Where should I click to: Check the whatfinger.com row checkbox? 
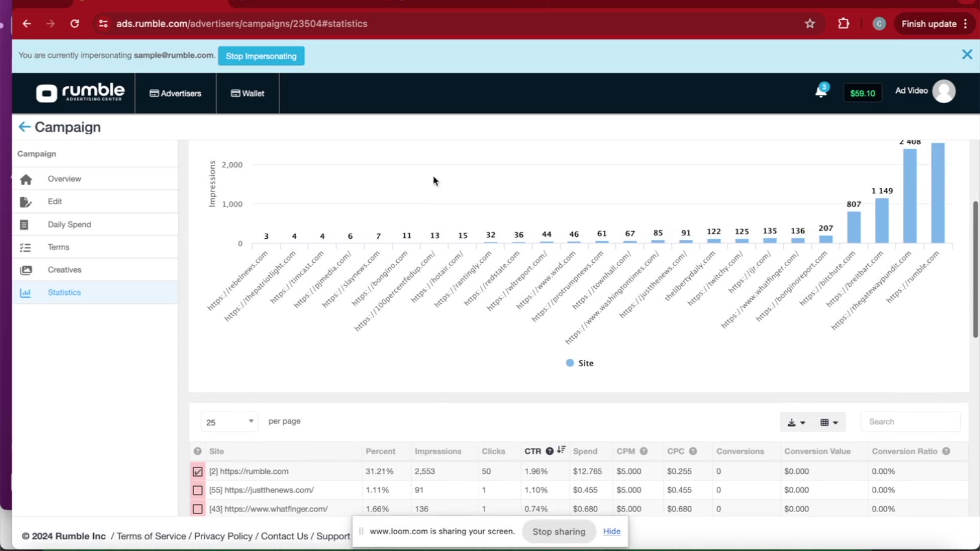[x=198, y=509]
